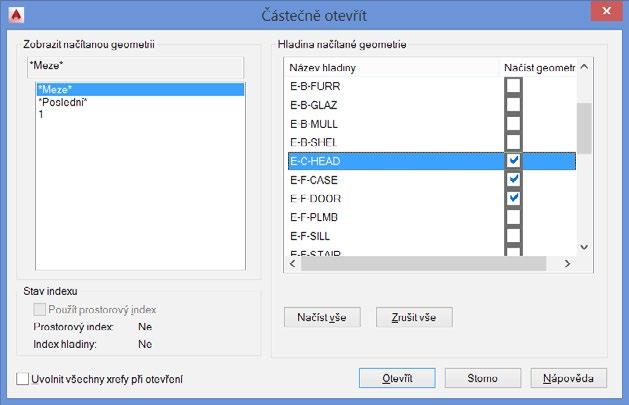Select *Meze* in the view list
629x405 pixels.
[x=140, y=89]
